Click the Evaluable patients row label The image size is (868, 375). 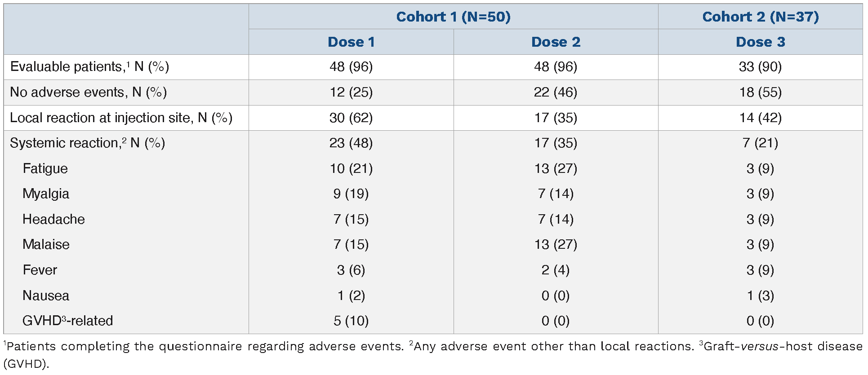click(x=89, y=67)
